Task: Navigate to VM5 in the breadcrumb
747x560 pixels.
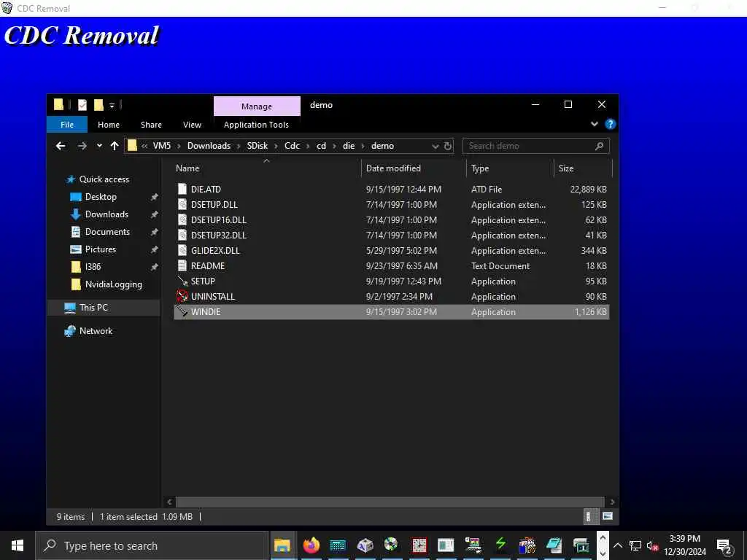Action: (162, 146)
